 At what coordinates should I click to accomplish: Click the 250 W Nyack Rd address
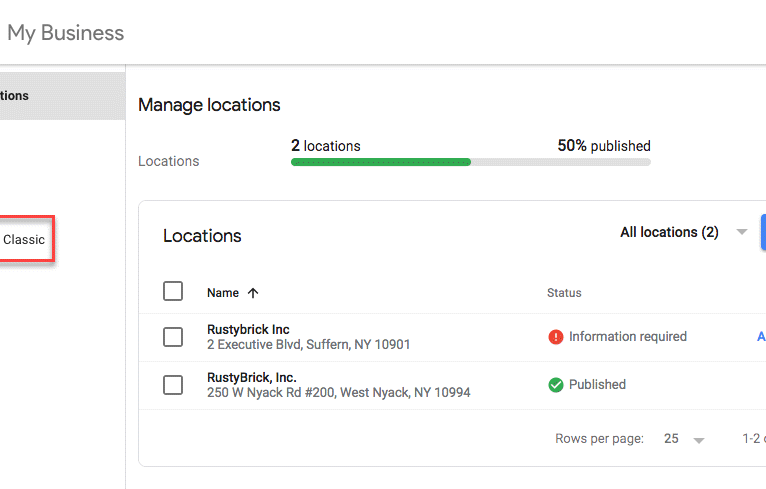[x=338, y=393]
